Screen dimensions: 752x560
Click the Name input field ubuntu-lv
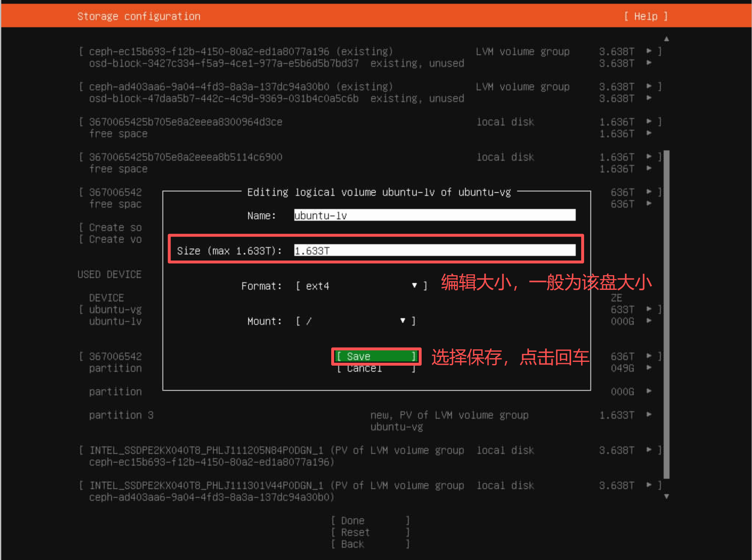pyautogui.click(x=434, y=216)
